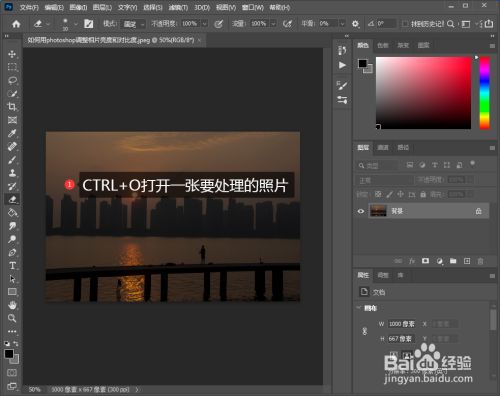Select the Eraser tool in left toolbar
Viewport: 500px width, 396px height.
pos(12,199)
